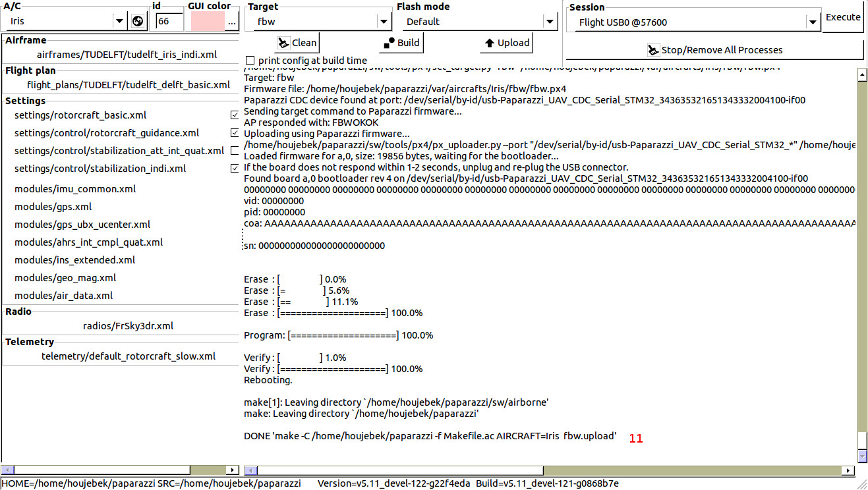Image resolution: width=868 pixels, height=490 pixels.
Task: Select the tudelft_delft_basic.xml flight plan
Action: (x=129, y=85)
